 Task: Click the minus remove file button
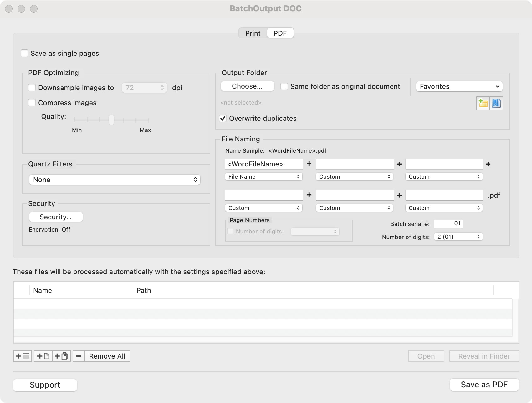79,356
